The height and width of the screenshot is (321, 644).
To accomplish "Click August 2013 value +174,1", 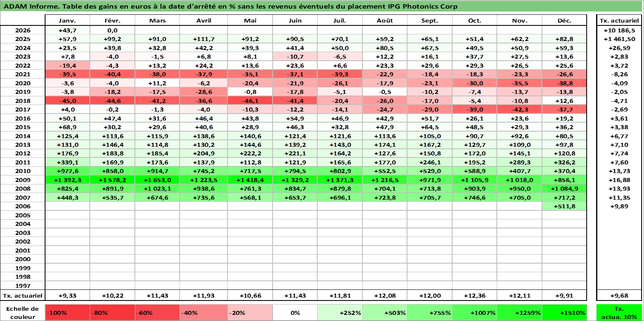I will click(385, 145).
